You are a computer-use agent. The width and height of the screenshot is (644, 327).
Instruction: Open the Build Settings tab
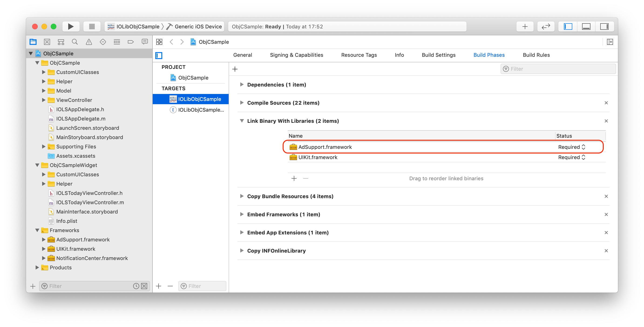click(438, 55)
